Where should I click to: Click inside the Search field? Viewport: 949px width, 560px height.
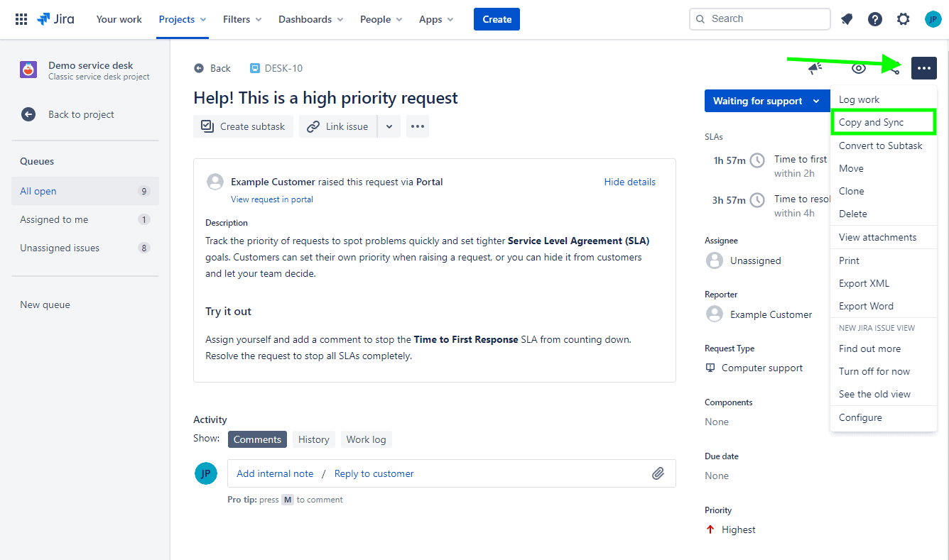point(759,18)
